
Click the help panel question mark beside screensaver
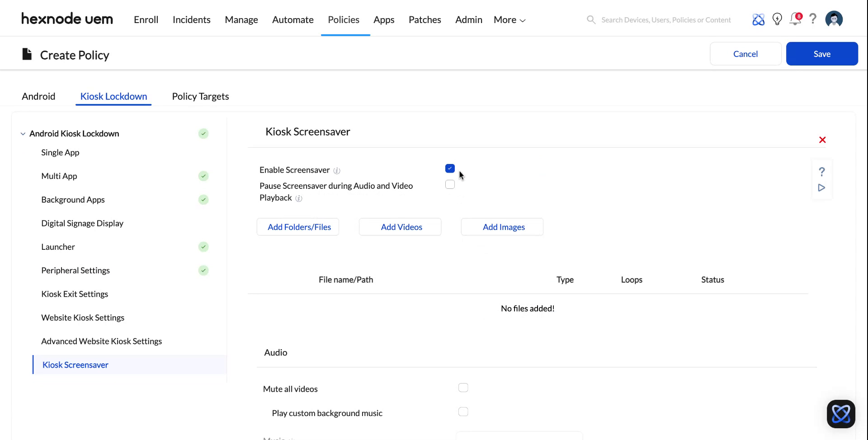(x=822, y=172)
